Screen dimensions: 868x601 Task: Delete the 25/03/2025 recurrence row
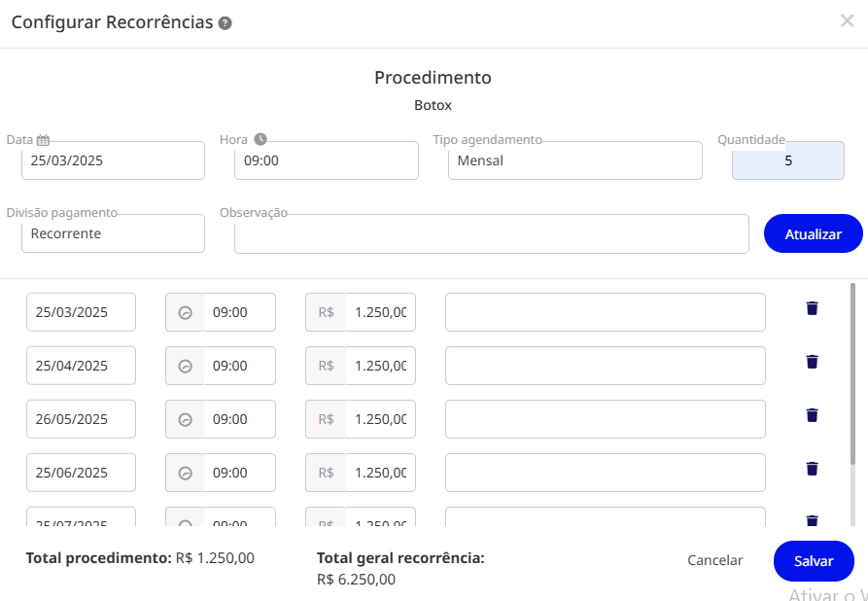tap(812, 308)
